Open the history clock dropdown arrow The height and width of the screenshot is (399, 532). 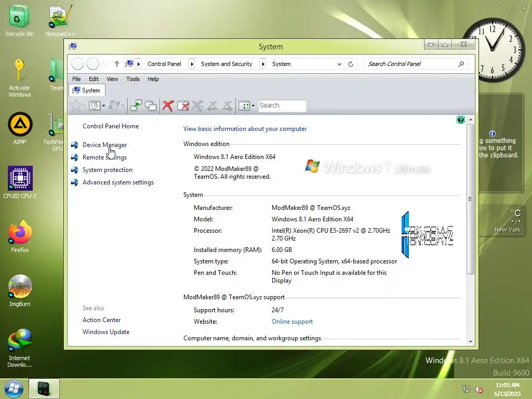coord(103,106)
